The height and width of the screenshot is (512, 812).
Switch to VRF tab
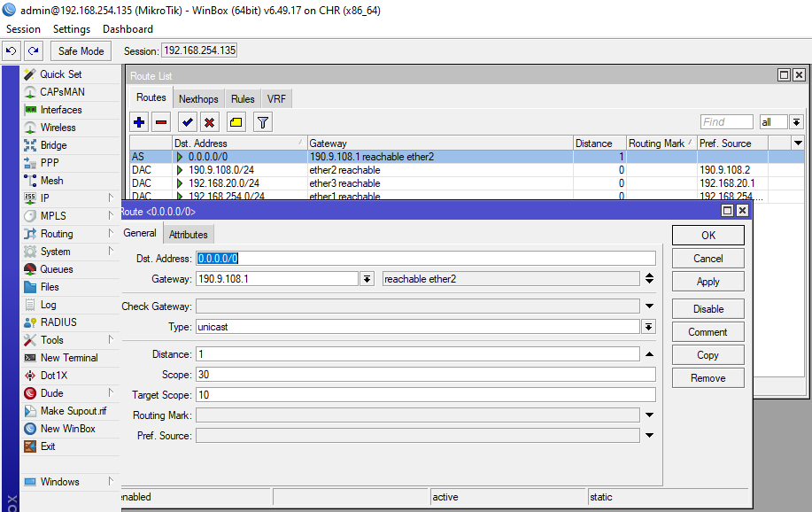(x=276, y=98)
